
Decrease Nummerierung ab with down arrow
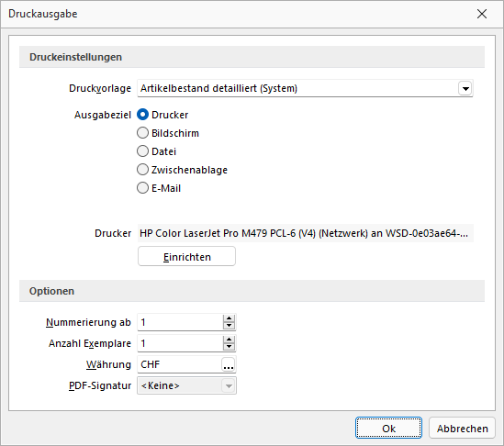pos(229,326)
